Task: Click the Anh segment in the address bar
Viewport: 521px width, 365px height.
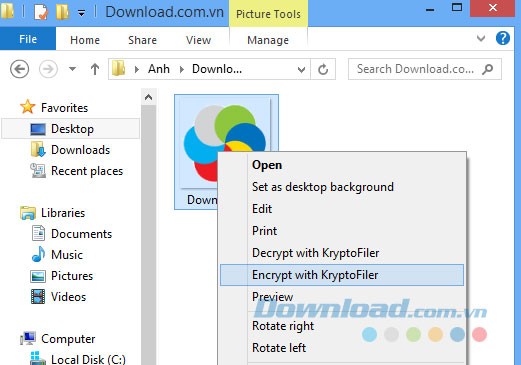Action: tap(159, 69)
